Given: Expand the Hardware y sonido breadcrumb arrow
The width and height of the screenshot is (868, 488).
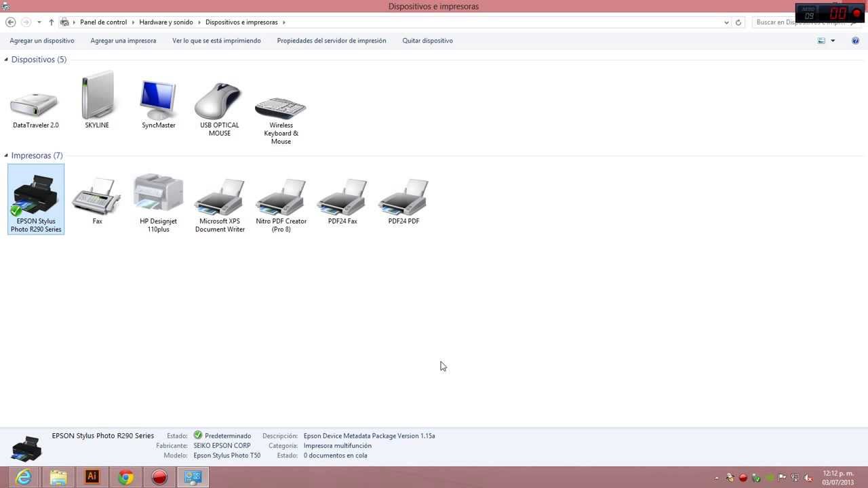Looking at the screenshot, I should click(199, 22).
